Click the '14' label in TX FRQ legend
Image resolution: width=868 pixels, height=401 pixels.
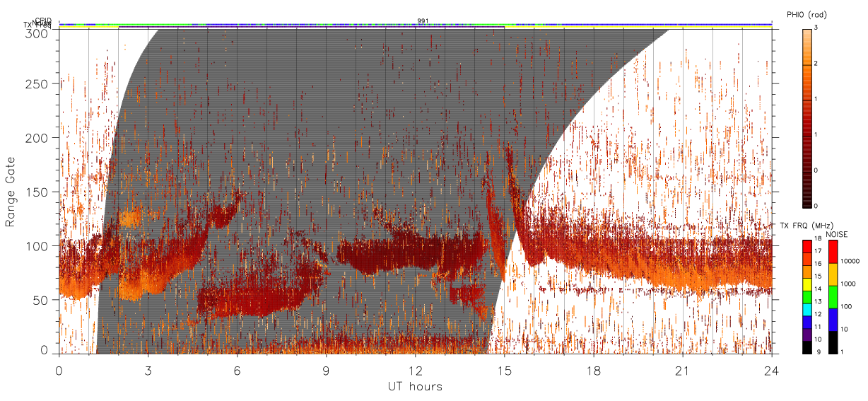click(818, 288)
